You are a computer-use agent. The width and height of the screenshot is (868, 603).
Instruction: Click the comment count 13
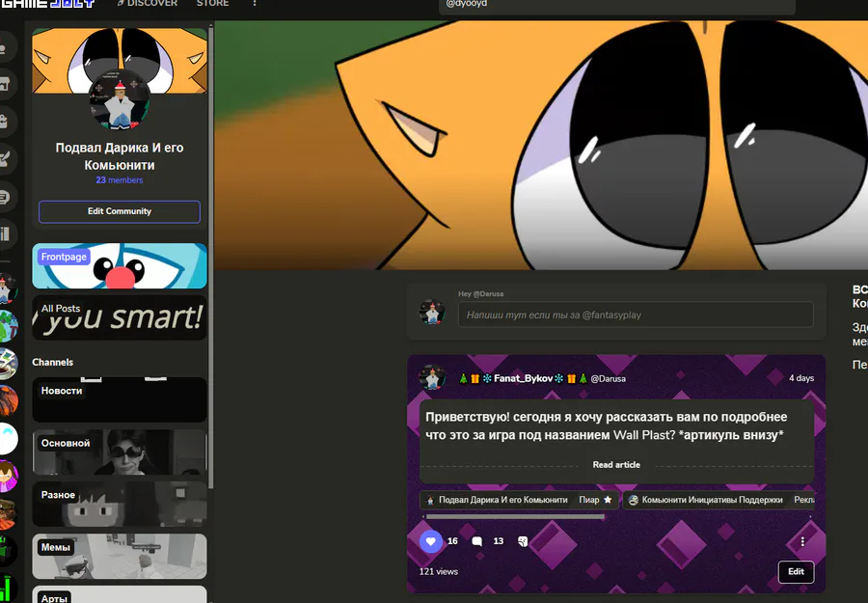click(499, 541)
